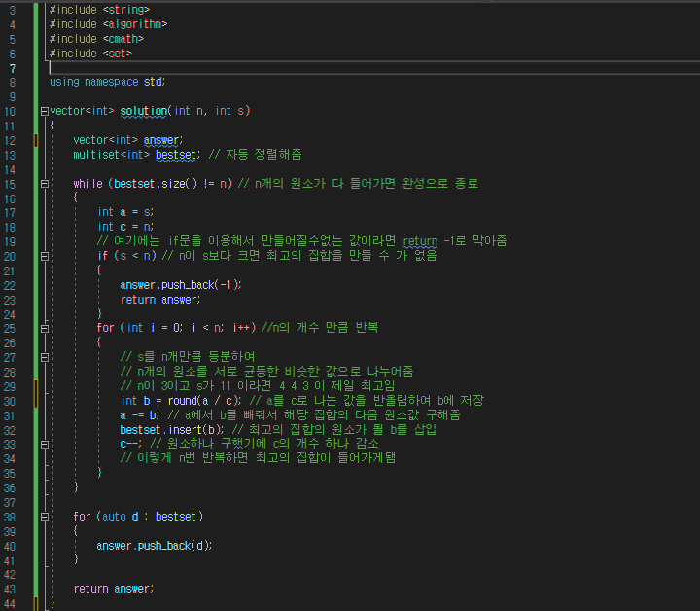Click line number 10 in the gutter
The width and height of the screenshot is (700, 611).
[x=10, y=112]
